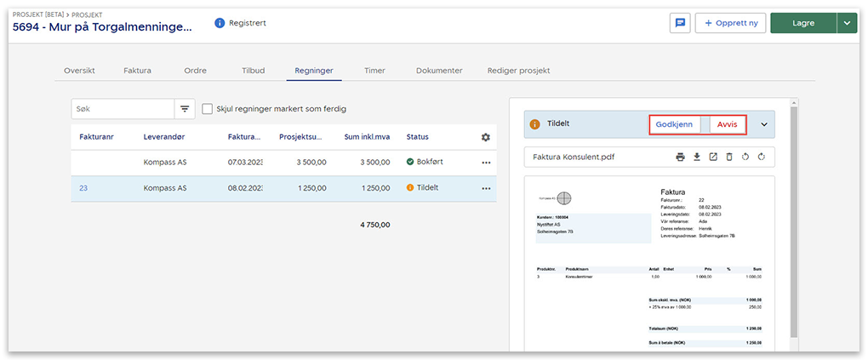Approve the invoice with Godkjenn

[x=674, y=124]
